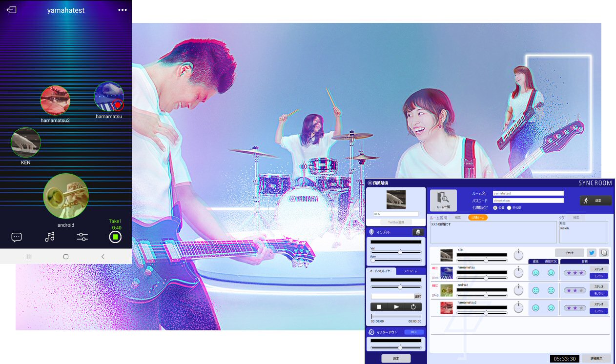The height and width of the screenshot is (364, 616).
Task: Open the chat bubble icon in mobile app
Action: tap(17, 237)
